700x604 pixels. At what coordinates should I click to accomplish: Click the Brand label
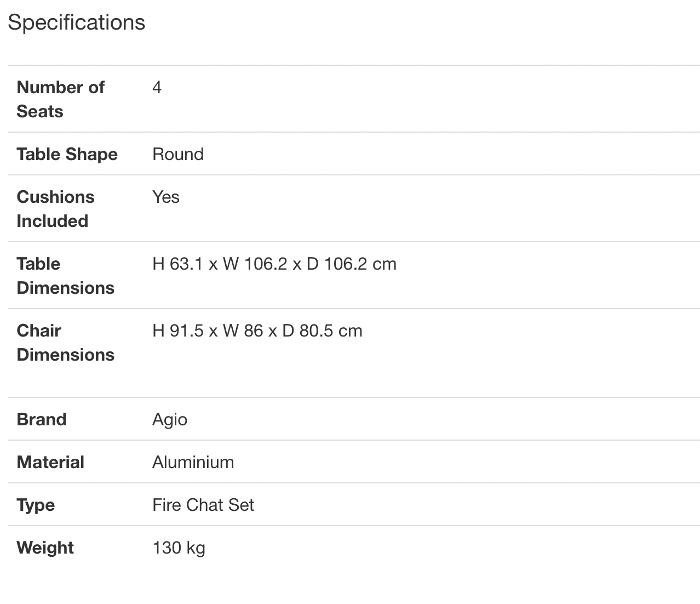[x=42, y=419]
